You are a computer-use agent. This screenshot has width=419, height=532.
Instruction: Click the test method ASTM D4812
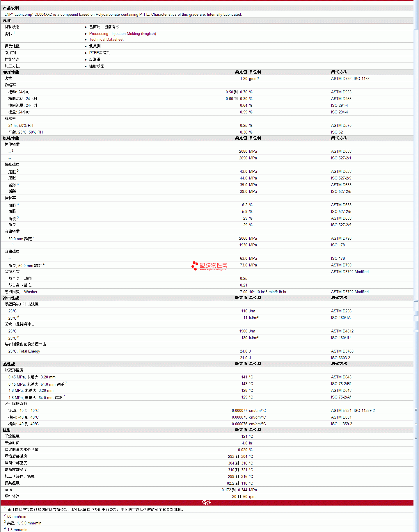click(342, 331)
